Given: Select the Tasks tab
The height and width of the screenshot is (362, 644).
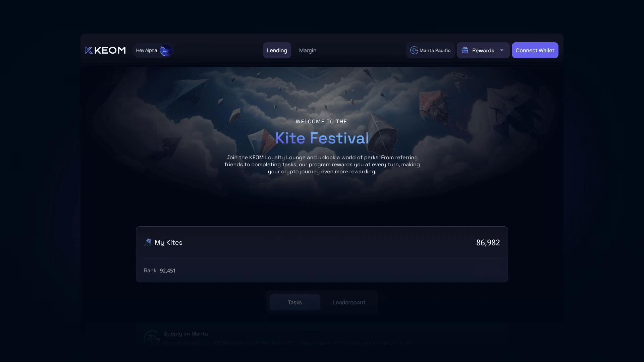Looking at the screenshot, I should [295, 302].
